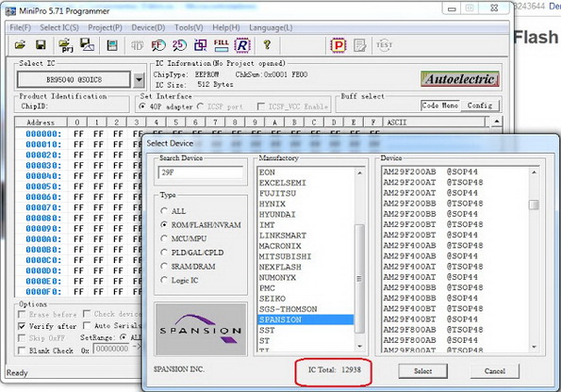Click the Device list scroll-up arrow
The width and height of the screenshot is (561, 392).
[534, 172]
